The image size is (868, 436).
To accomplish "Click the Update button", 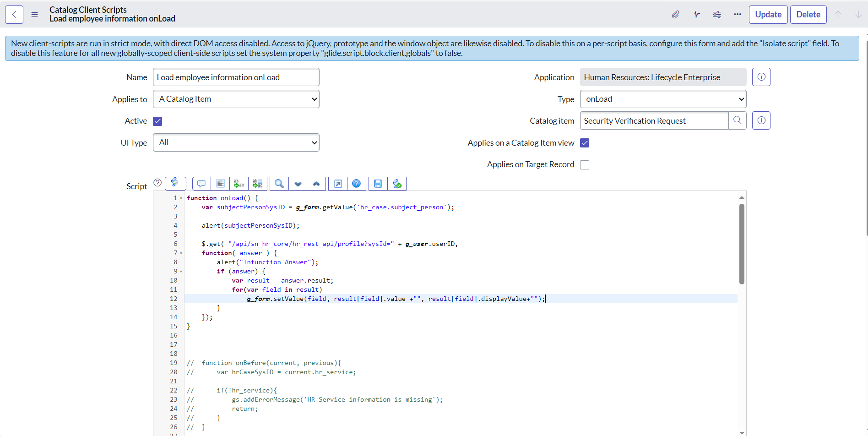I will [x=768, y=15].
